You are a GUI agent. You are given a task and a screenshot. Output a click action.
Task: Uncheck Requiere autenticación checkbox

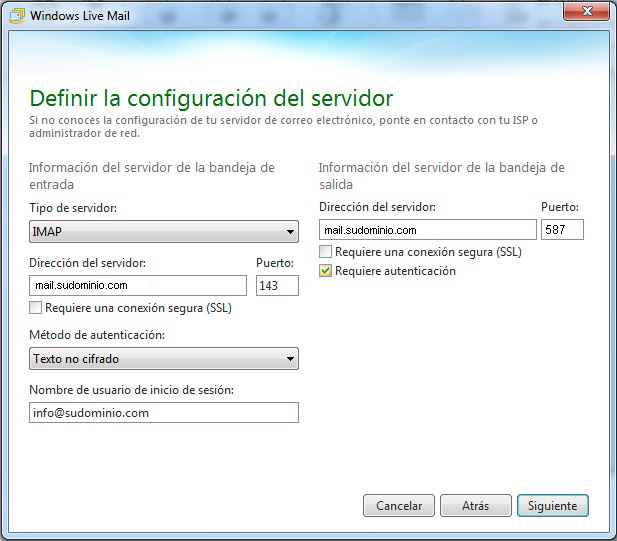point(325,271)
